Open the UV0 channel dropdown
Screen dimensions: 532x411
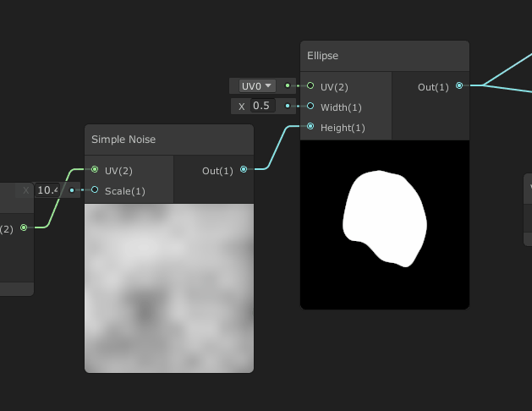click(257, 86)
